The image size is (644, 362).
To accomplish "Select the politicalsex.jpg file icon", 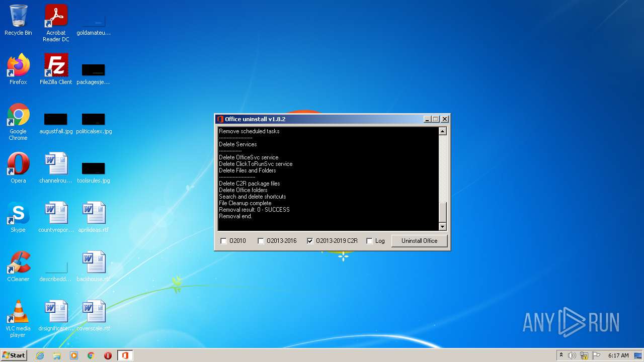I will [94, 123].
